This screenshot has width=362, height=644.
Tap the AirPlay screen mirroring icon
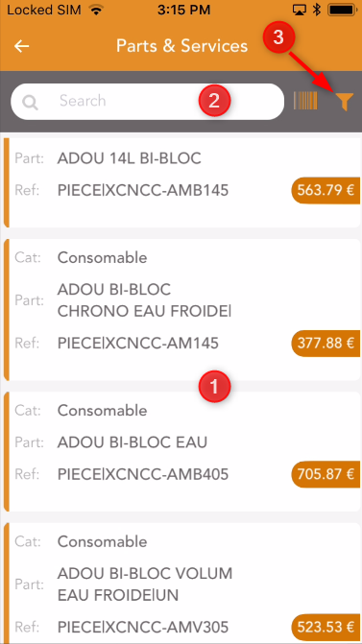coord(300,10)
